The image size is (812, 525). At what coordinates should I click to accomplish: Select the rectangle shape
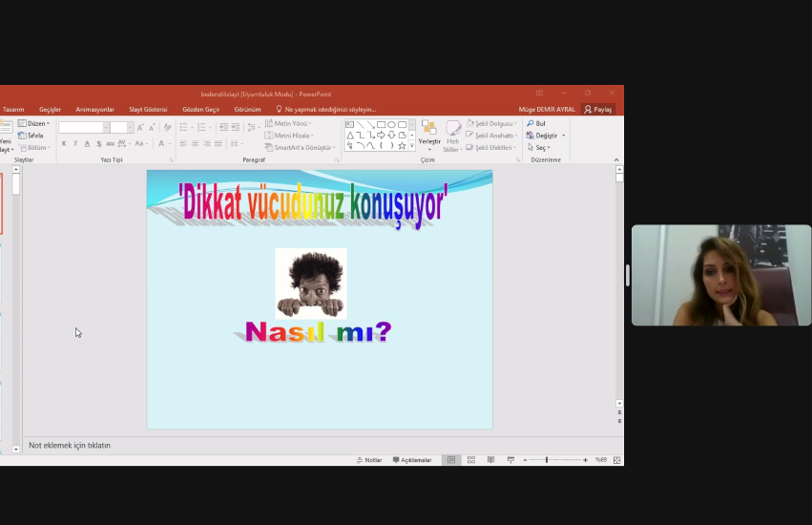pos(381,124)
